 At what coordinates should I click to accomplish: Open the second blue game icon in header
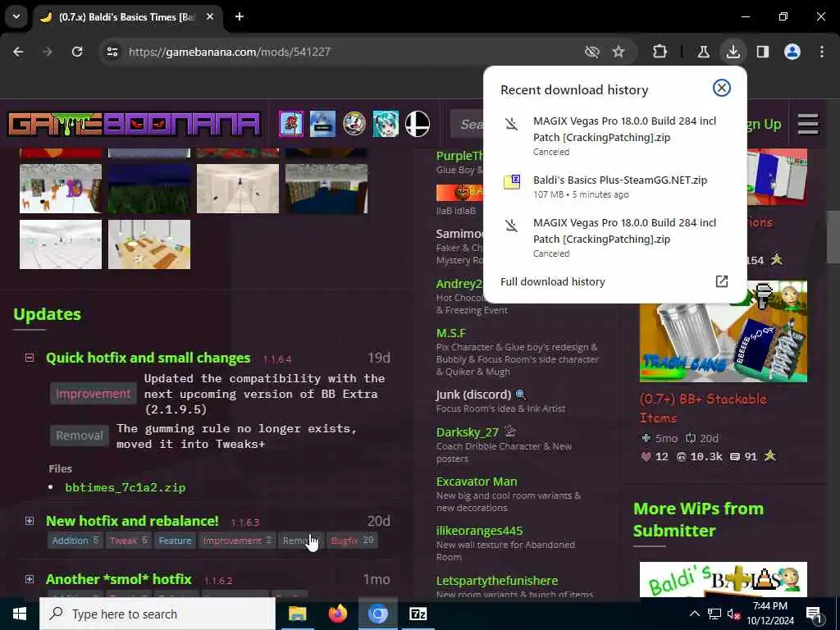click(322, 124)
